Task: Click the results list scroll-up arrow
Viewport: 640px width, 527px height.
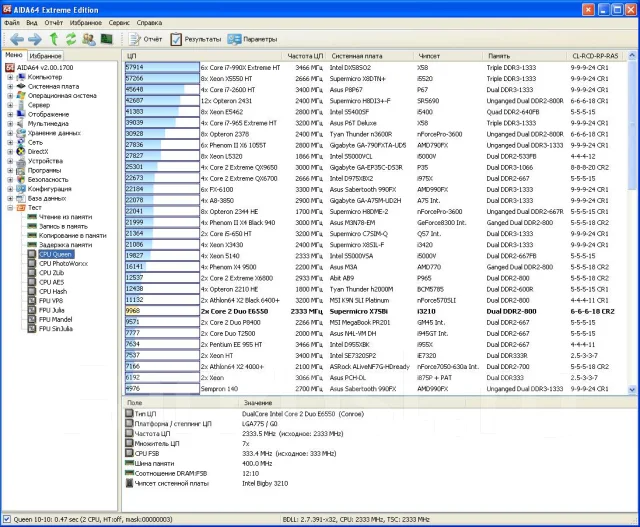Action: pyautogui.click(x=632, y=55)
